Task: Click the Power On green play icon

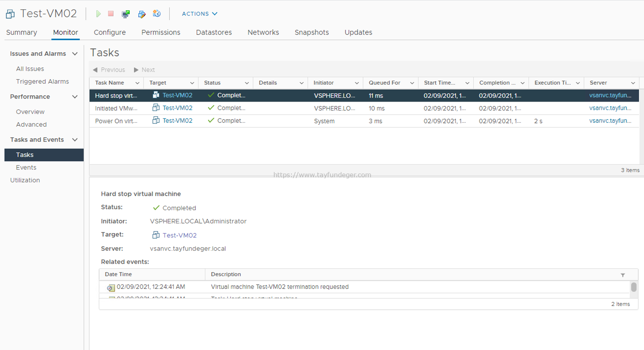Action: click(98, 14)
